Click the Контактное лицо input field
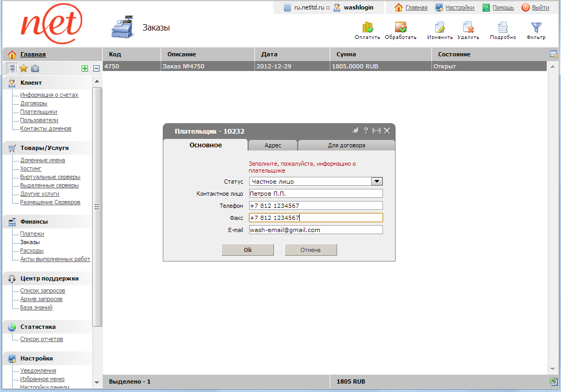Screen dimensions: 561x392 click(316, 194)
